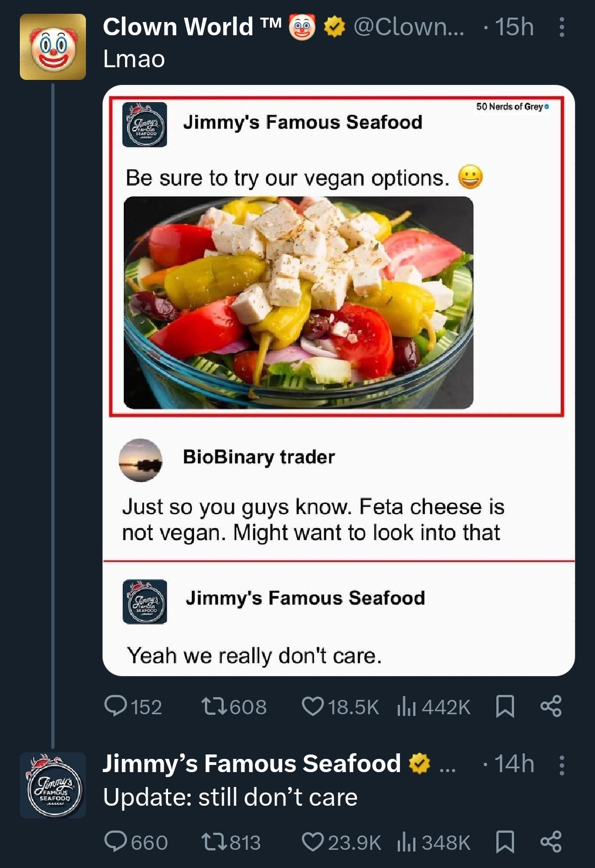The image size is (595, 868).
Task: Retweet Jimmy's Famous Seafood reply
Action: coord(213,842)
